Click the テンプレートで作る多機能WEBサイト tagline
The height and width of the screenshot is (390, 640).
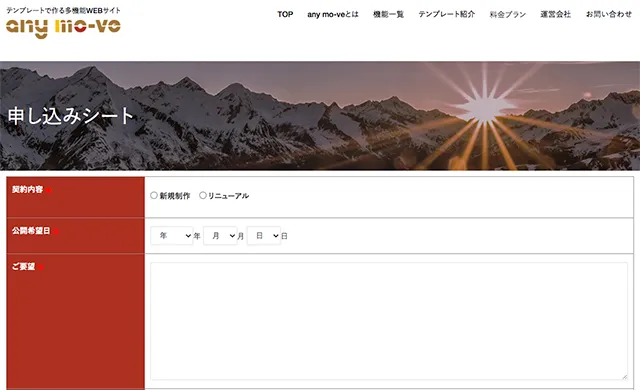point(63,10)
